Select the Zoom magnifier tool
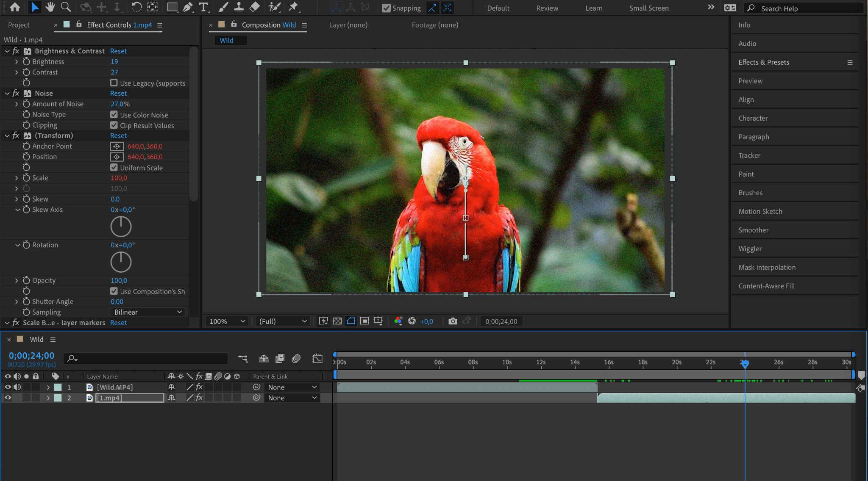 pyautogui.click(x=66, y=7)
